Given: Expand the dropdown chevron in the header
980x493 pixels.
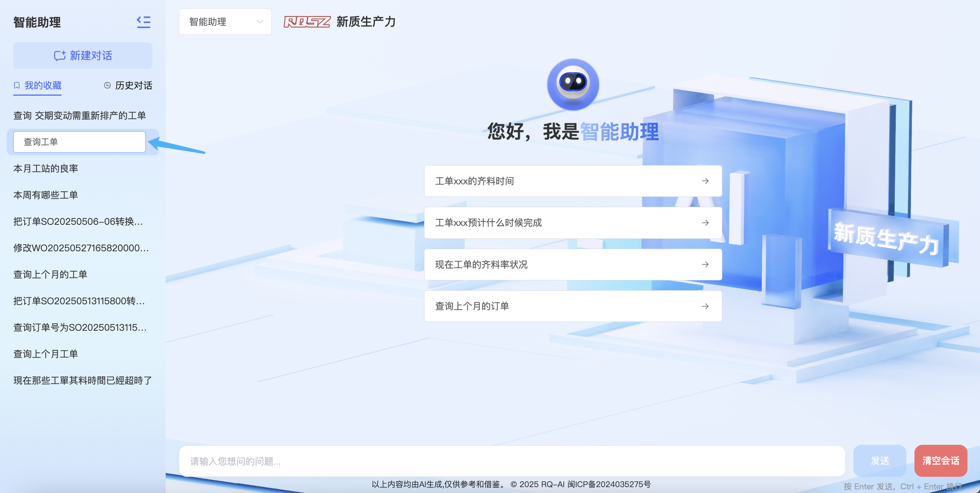Looking at the screenshot, I should pyautogui.click(x=260, y=22).
